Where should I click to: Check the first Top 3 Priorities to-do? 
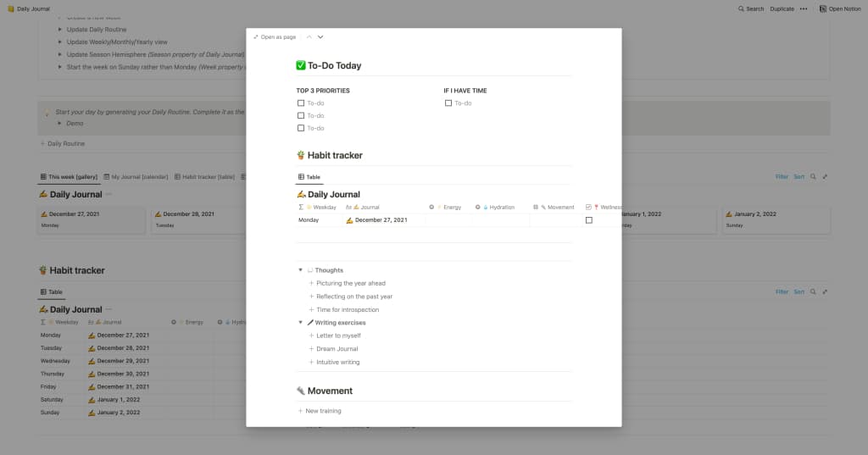point(301,103)
